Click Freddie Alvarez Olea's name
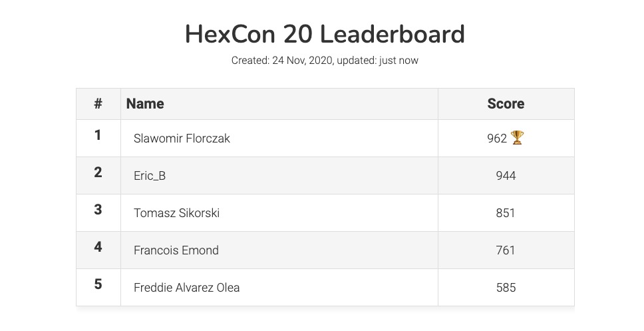This screenshot has width=644, height=331. [186, 288]
